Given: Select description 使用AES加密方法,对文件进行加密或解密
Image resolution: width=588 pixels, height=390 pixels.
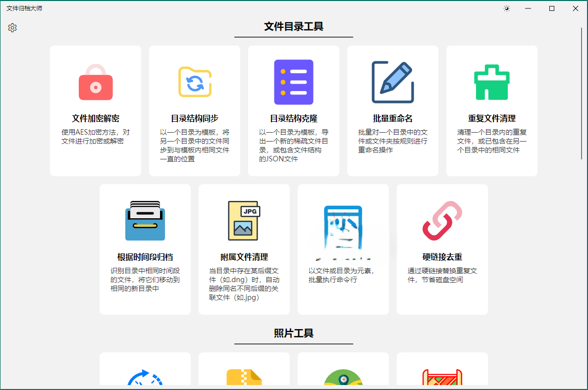Looking at the screenshot, I should coord(96,137).
